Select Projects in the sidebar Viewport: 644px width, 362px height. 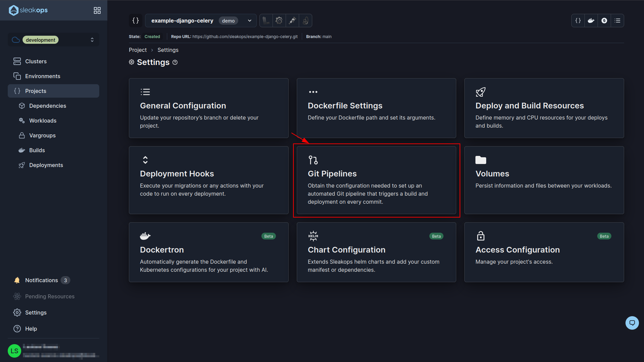53,91
